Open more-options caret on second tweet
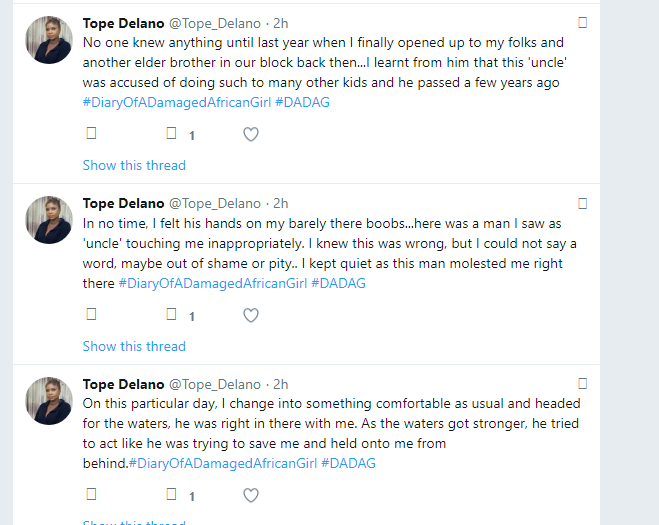 (583, 203)
